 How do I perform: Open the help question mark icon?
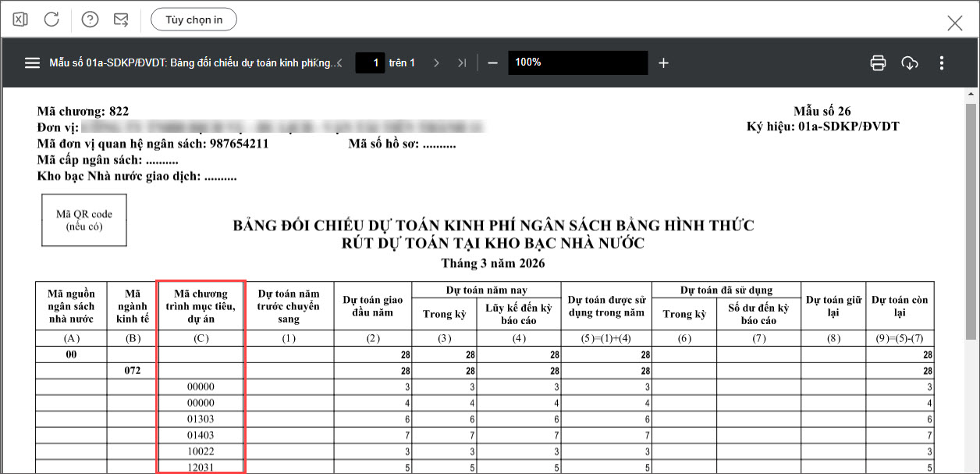90,20
